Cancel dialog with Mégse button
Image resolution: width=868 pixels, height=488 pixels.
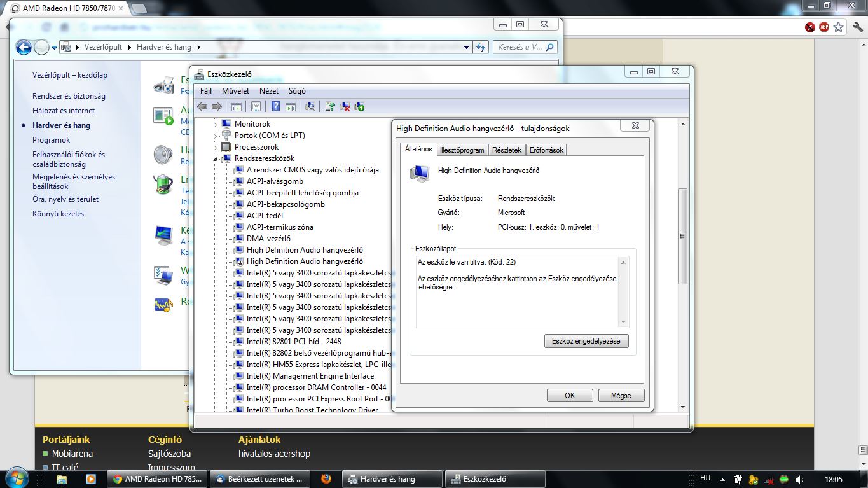621,395
